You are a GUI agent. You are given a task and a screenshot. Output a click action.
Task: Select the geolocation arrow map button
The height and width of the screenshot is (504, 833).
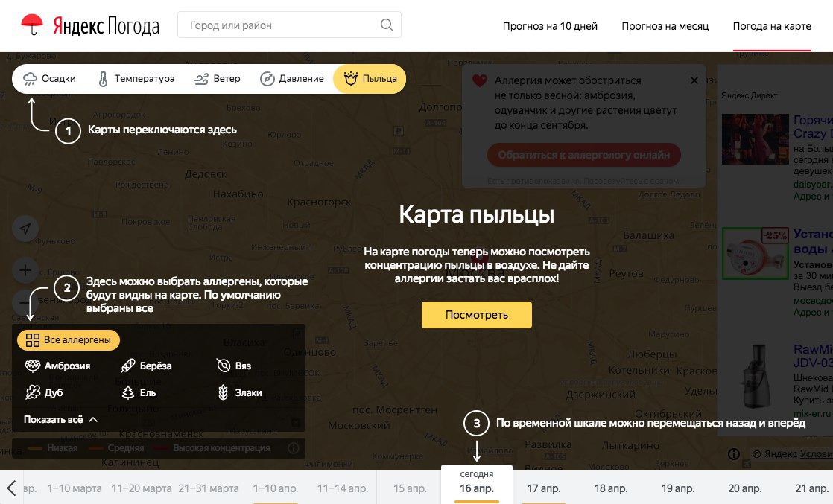25,229
